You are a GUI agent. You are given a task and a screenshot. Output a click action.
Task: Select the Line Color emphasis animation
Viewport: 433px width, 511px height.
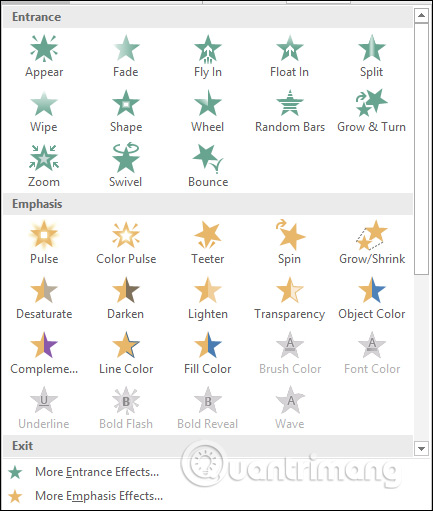[x=126, y=353]
